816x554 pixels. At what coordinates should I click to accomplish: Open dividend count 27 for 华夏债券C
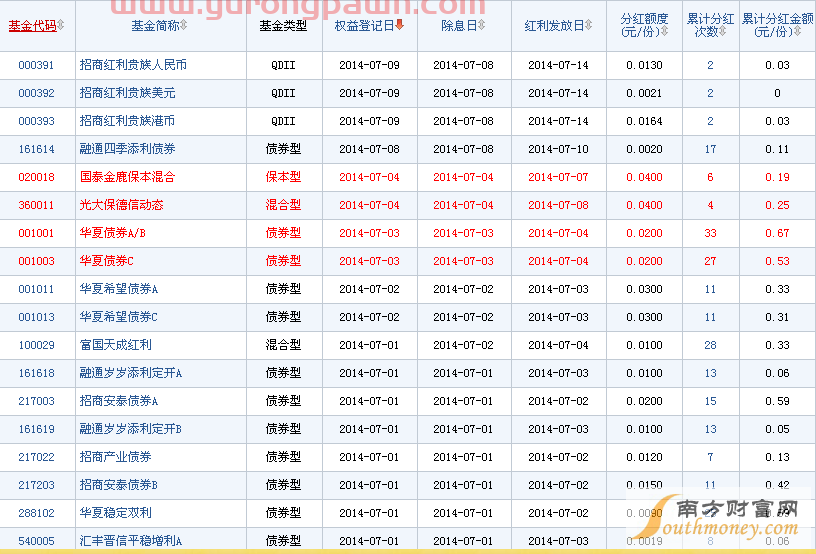pyautogui.click(x=710, y=262)
